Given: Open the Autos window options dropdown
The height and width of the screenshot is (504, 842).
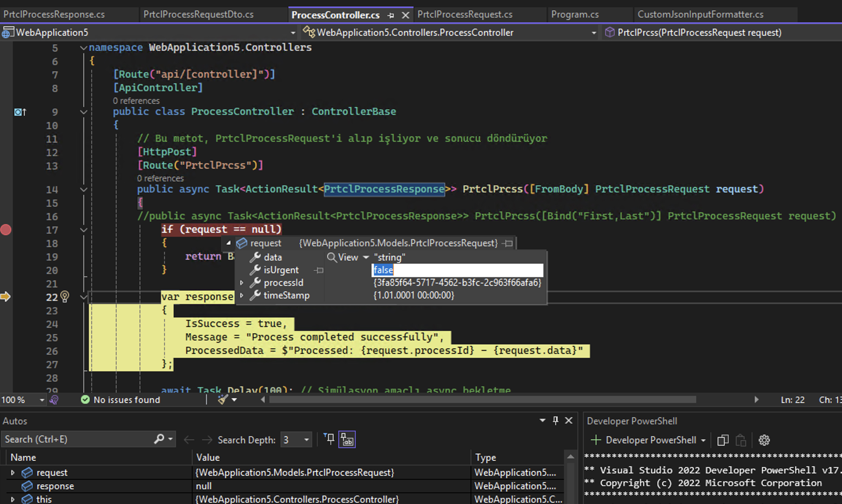Looking at the screenshot, I should click(542, 420).
